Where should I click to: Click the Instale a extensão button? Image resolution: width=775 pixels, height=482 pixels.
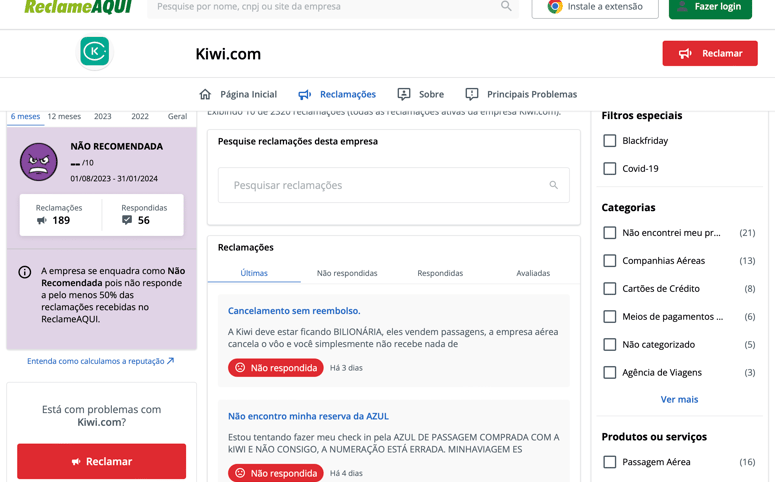pos(595,7)
